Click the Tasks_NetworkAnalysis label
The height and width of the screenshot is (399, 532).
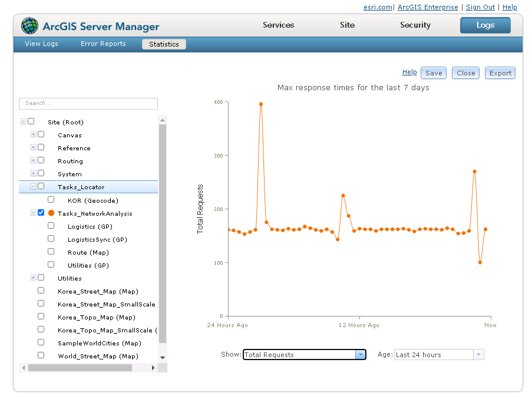(95, 213)
